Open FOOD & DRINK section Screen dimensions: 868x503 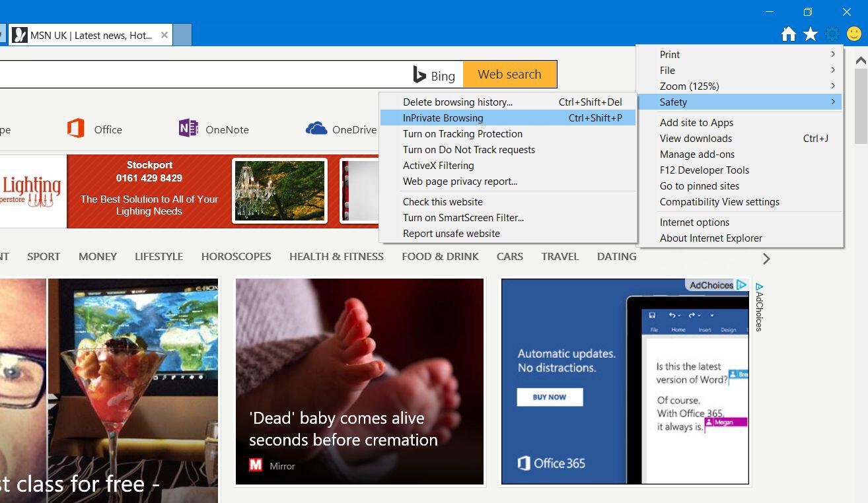(x=440, y=256)
